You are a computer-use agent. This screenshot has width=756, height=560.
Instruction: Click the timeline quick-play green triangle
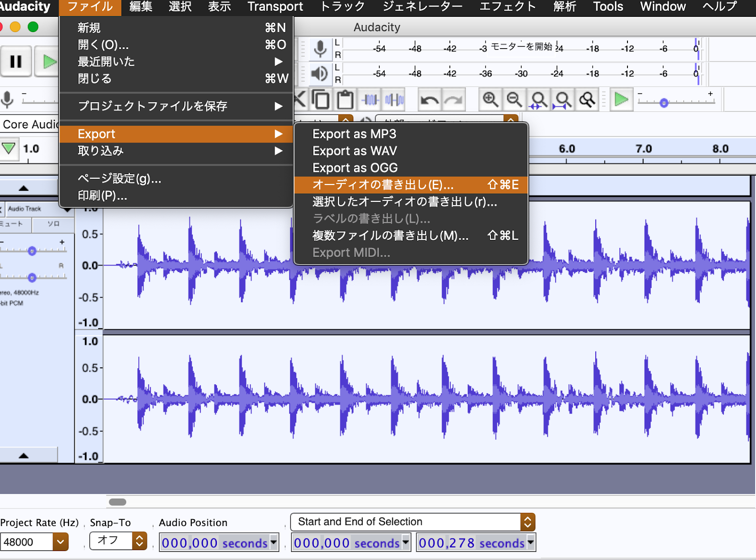9,149
